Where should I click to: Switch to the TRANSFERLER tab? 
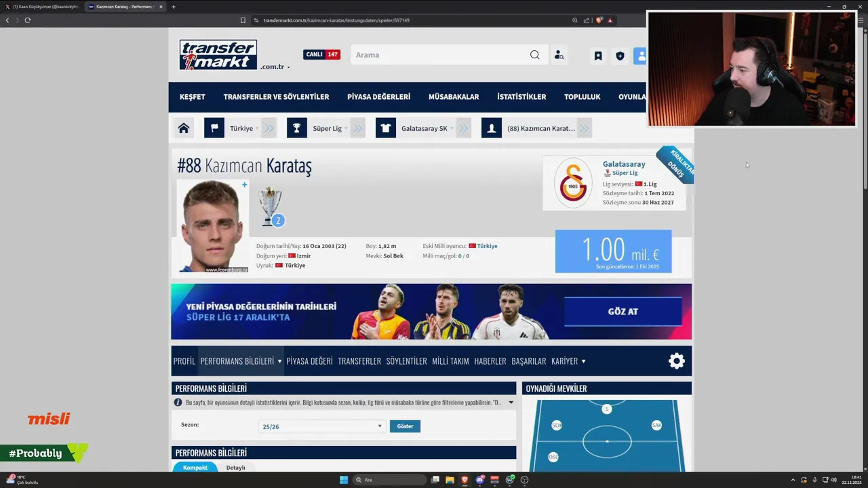(x=359, y=361)
